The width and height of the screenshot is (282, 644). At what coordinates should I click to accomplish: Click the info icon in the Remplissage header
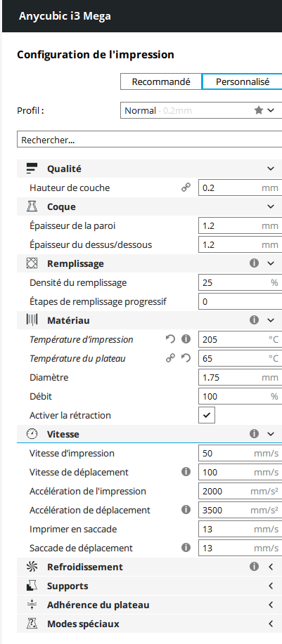(254, 263)
